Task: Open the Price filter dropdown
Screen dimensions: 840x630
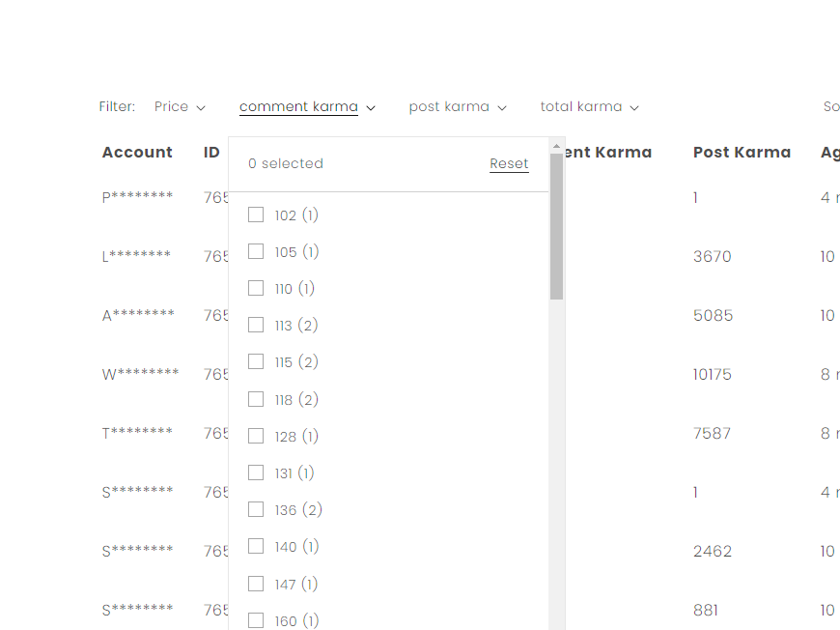Action: coord(180,107)
